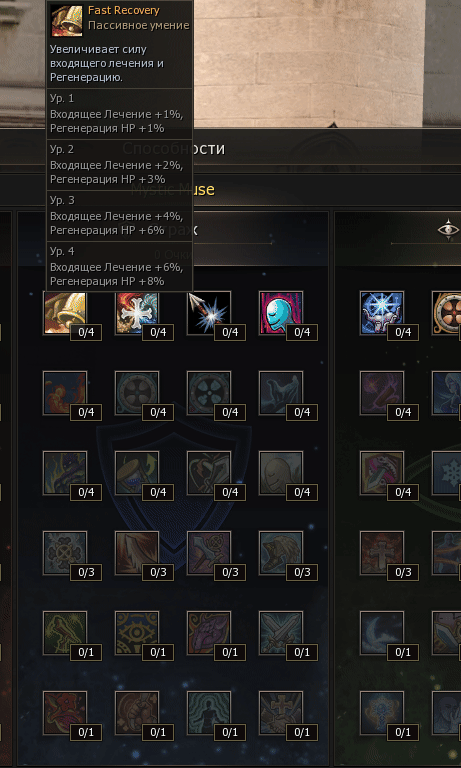Select the dagger with fanged mouth skill
Image resolution: width=461 pixels, height=768 pixels.
click(x=382, y=473)
